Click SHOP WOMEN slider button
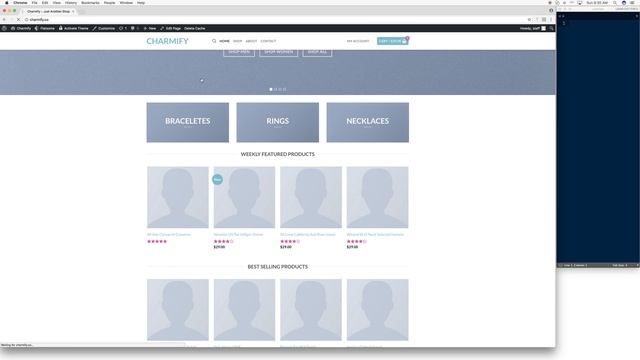Viewport: 640px width, 360px height. [278, 53]
